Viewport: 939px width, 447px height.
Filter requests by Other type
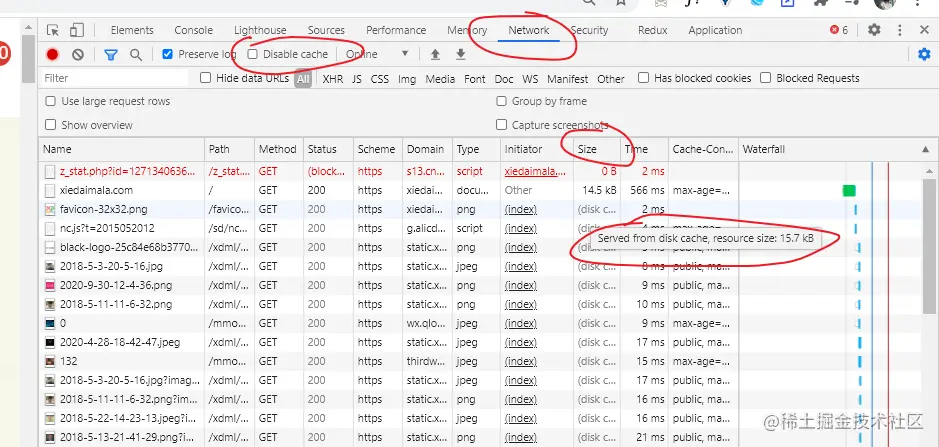point(611,78)
